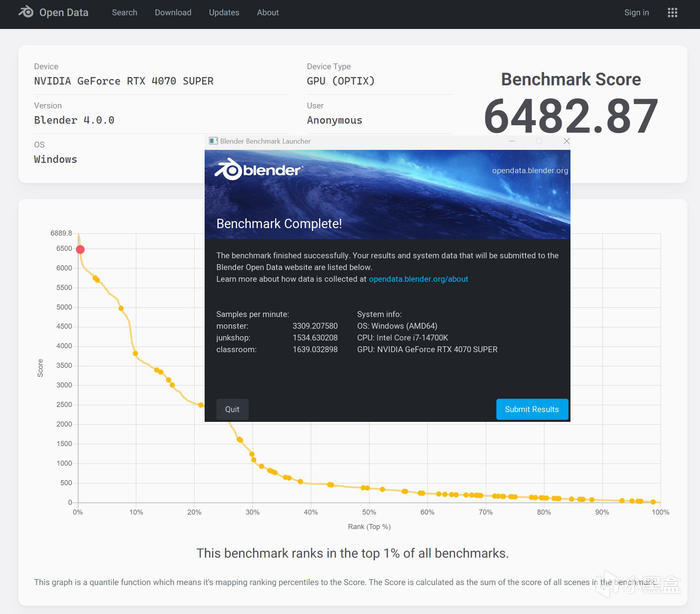Open the Download menu item
The image size is (700, 614).
[x=173, y=13]
